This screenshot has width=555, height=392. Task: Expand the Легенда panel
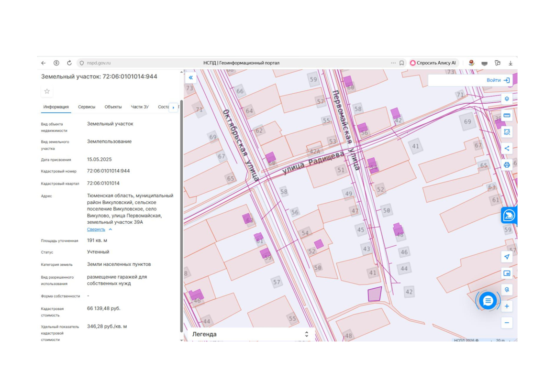[x=307, y=334]
